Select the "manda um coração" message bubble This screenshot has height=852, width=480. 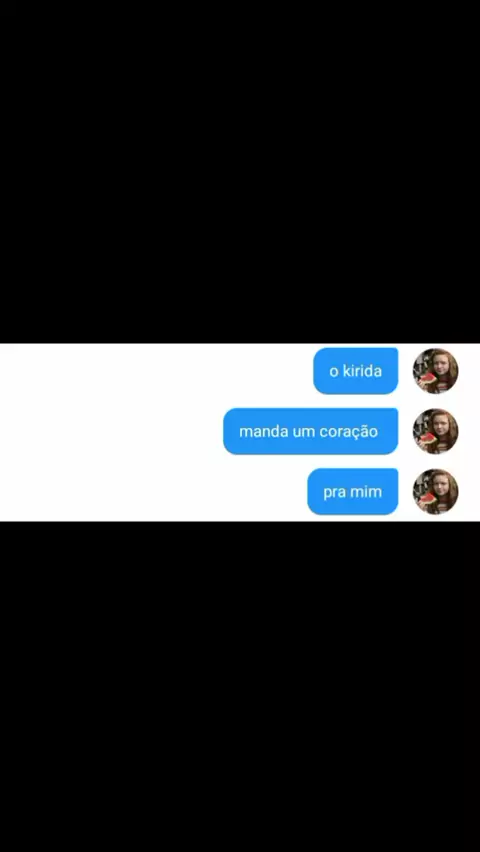[310, 431]
